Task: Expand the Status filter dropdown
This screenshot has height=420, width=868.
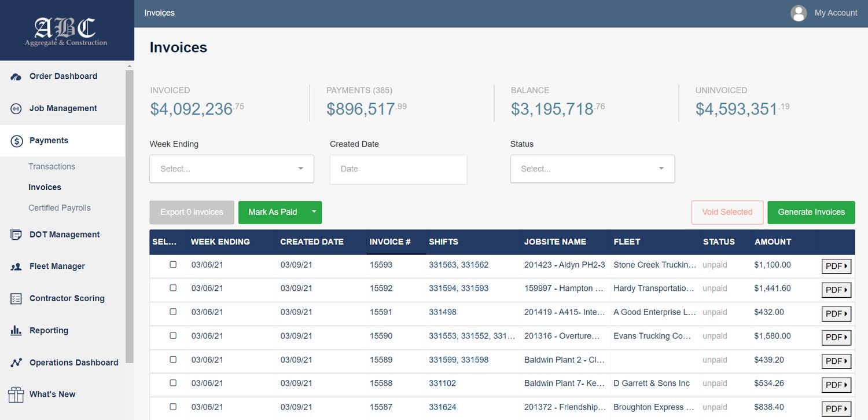Action: 593,169
